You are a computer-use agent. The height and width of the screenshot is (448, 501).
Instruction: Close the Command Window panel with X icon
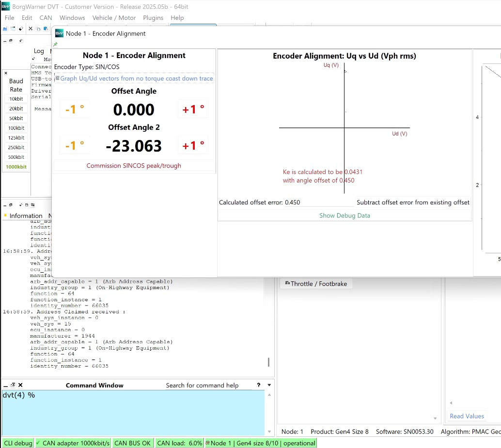coord(21,385)
